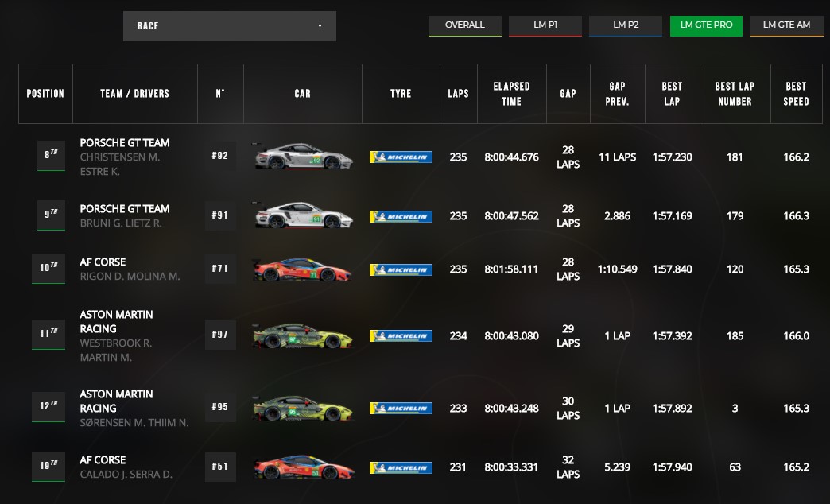The height and width of the screenshot is (504, 830).
Task: Click the Michelin tyre logo for car #51
Action: [401, 467]
